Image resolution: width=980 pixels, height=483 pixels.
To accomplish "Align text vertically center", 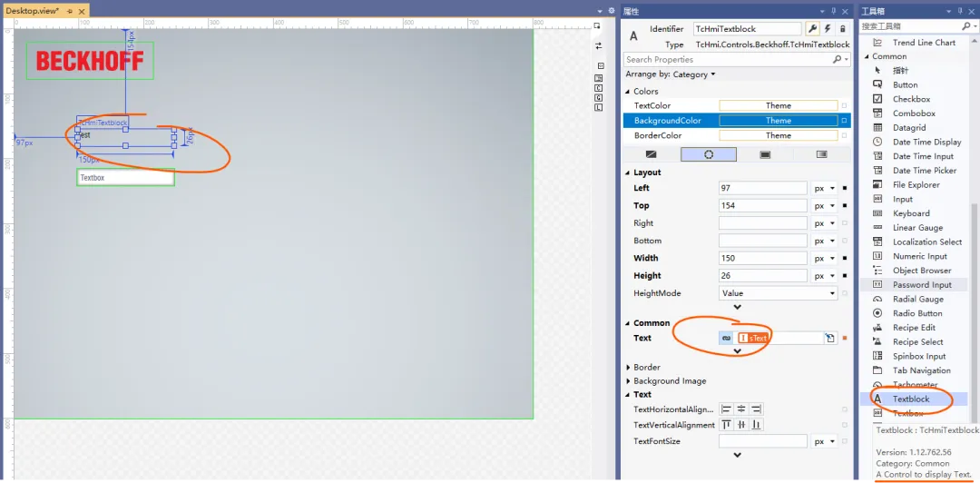I will click(741, 425).
